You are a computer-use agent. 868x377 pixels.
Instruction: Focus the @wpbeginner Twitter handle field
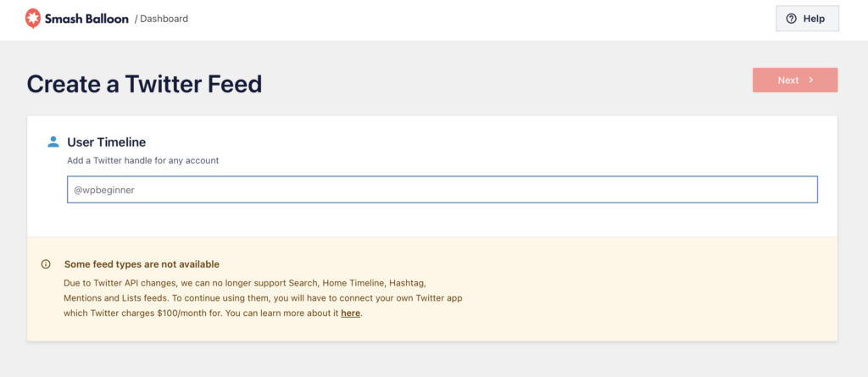(442, 190)
